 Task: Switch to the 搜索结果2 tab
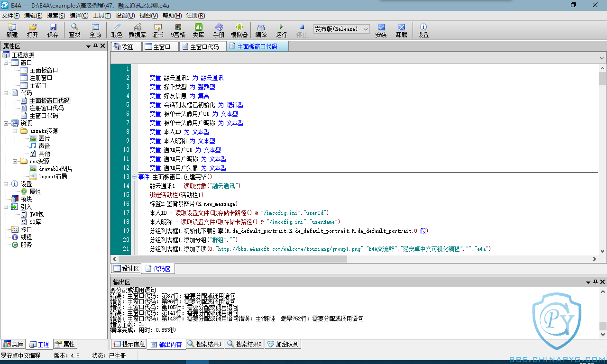[x=244, y=344]
